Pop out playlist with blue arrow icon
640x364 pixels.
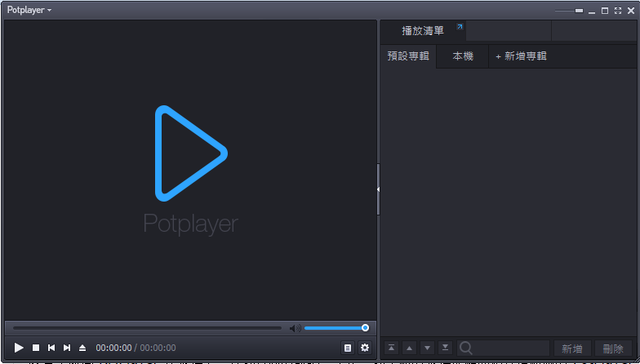pyautogui.click(x=460, y=27)
